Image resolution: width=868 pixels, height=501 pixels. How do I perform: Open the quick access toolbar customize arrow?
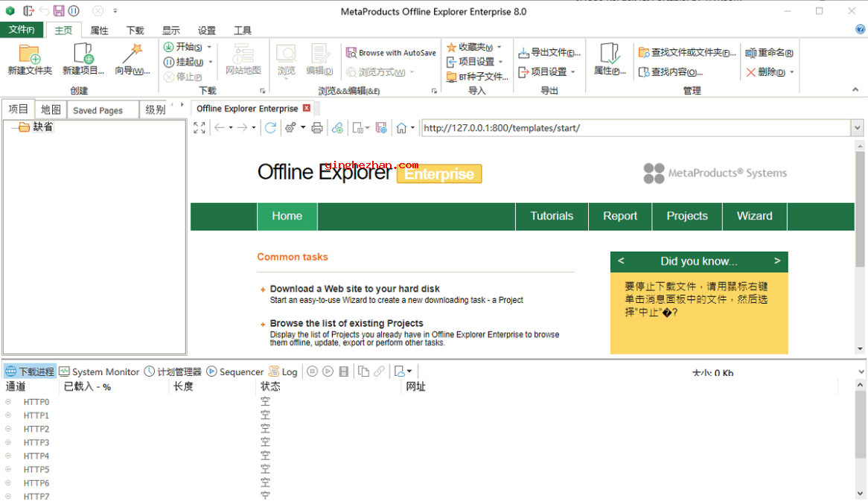click(x=115, y=10)
